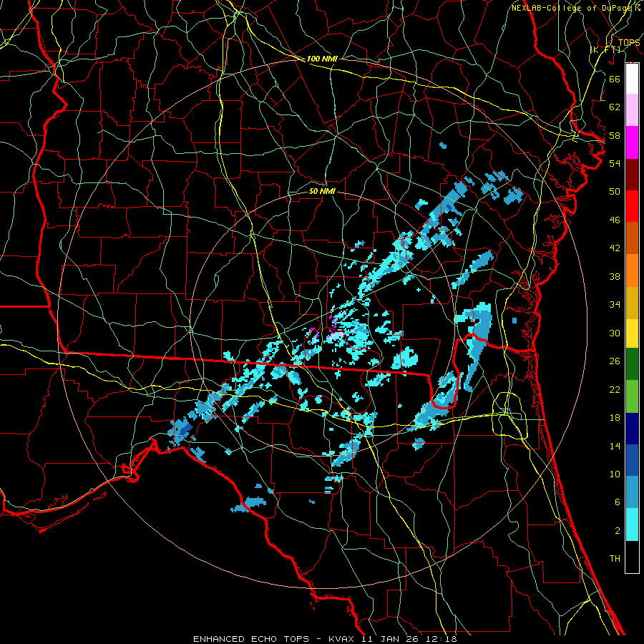Click the yellow 30 kft legend swatch
The height and width of the screenshot is (644, 644).
[x=632, y=333]
